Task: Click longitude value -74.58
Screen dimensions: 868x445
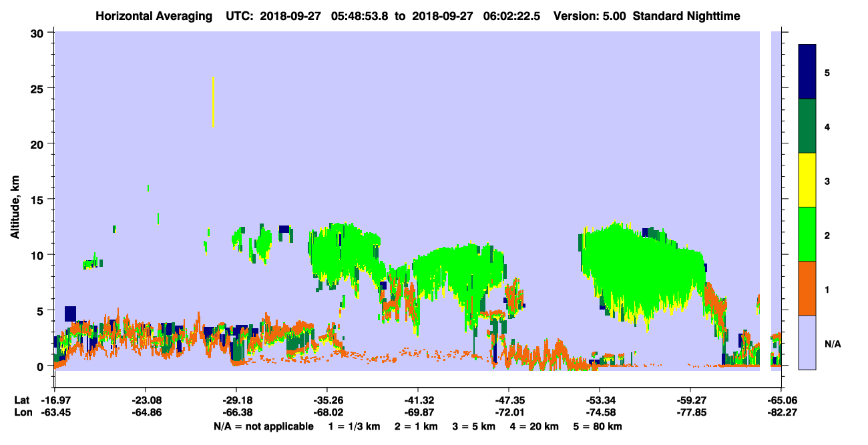Action: coord(600,412)
